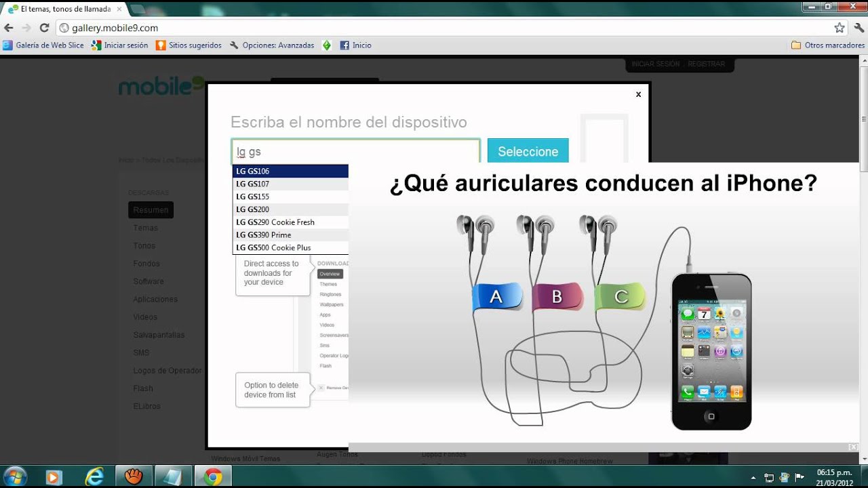The image size is (868, 488).
Task: Open the Windows Start menu
Action: point(15,476)
